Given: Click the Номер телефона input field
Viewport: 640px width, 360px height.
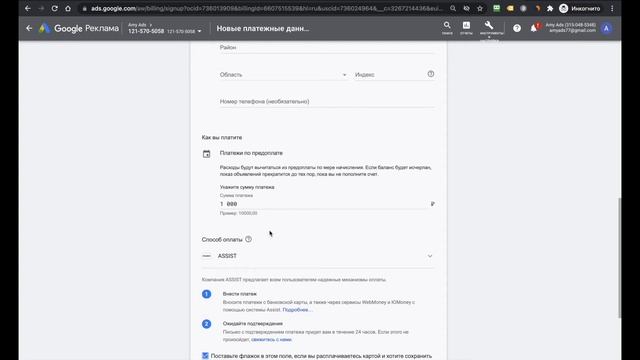Looking at the screenshot, I should tap(327, 101).
